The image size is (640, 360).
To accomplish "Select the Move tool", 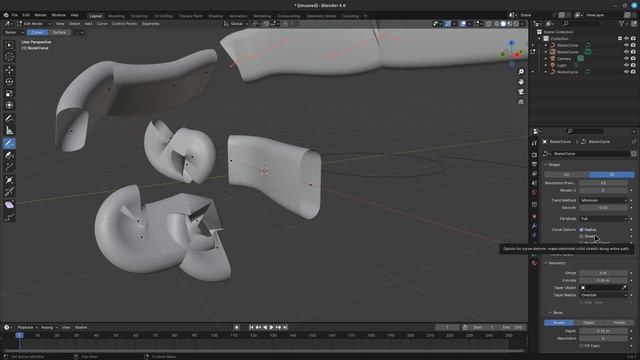I will pos(9,70).
